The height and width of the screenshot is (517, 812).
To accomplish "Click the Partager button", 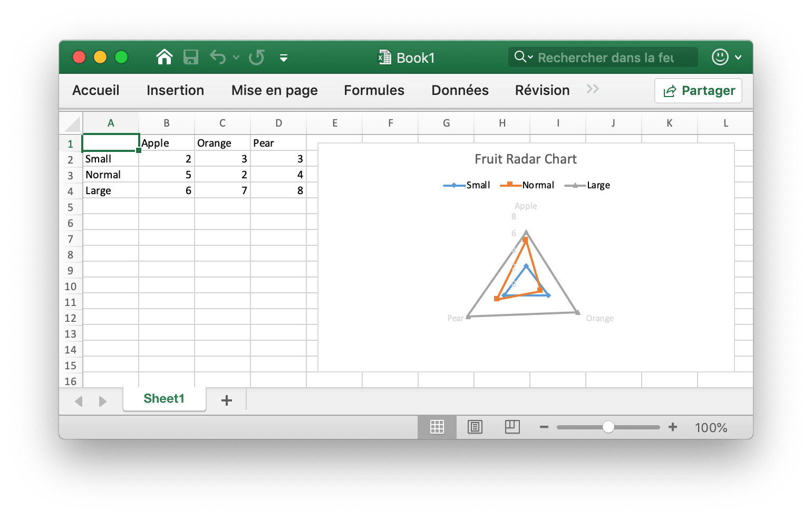I will tap(698, 91).
